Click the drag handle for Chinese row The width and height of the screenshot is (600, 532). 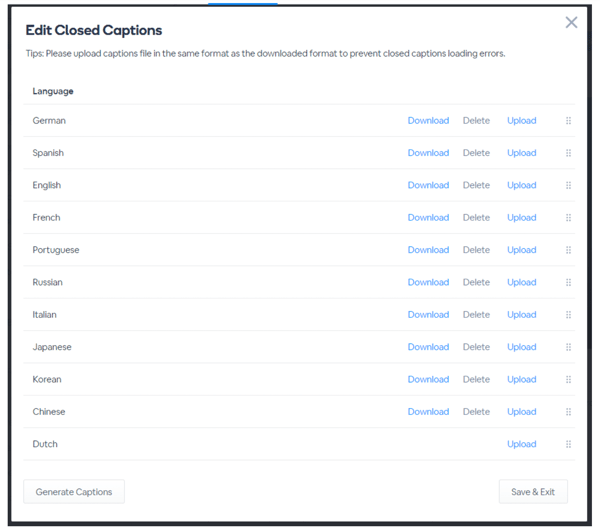pyautogui.click(x=568, y=411)
